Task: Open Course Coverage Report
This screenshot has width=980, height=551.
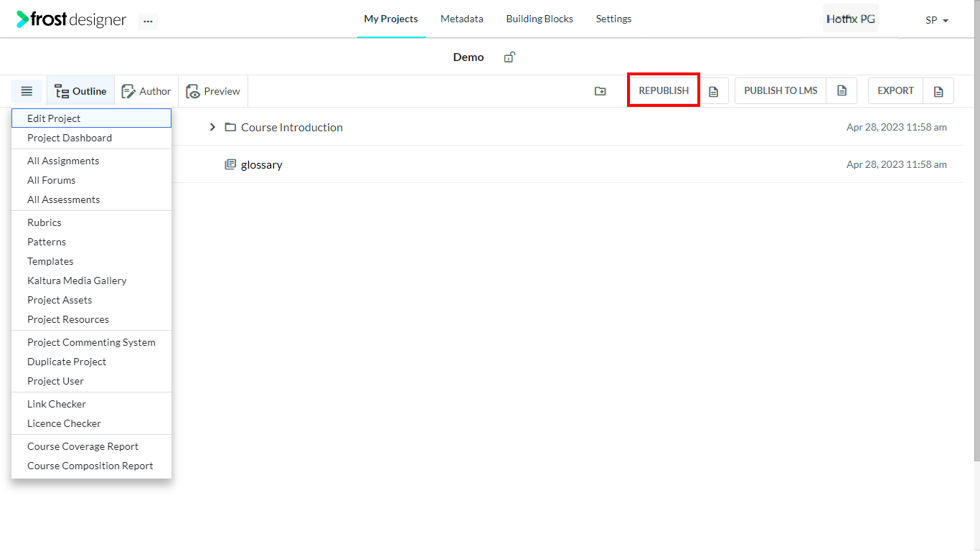Action: pos(91,446)
